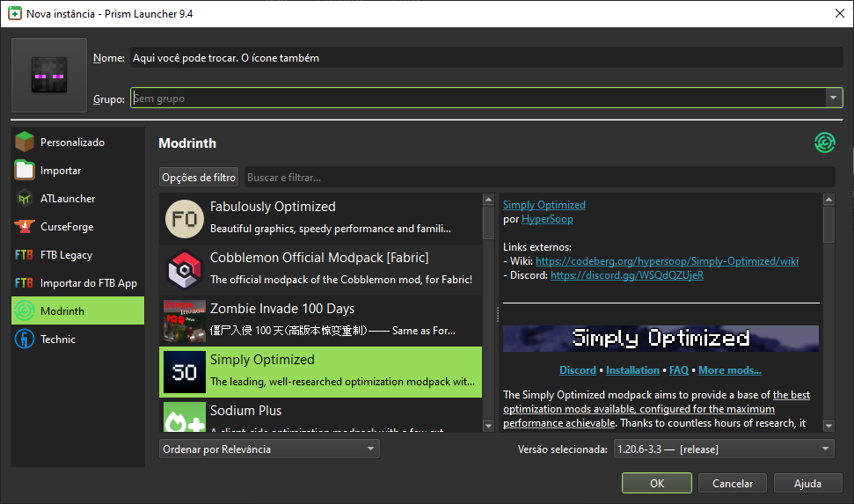854x504 pixels.
Task: Open the HyperSoop author link
Action: coord(547,219)
